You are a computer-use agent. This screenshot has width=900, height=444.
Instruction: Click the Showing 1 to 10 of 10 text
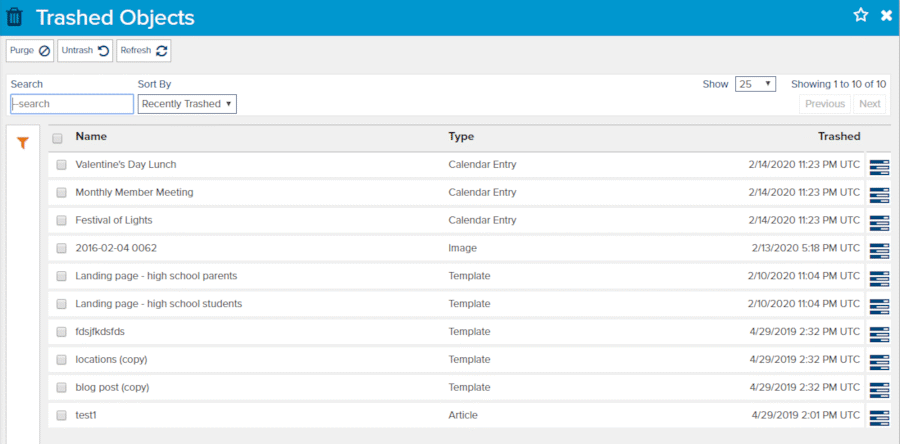point(839,84)
